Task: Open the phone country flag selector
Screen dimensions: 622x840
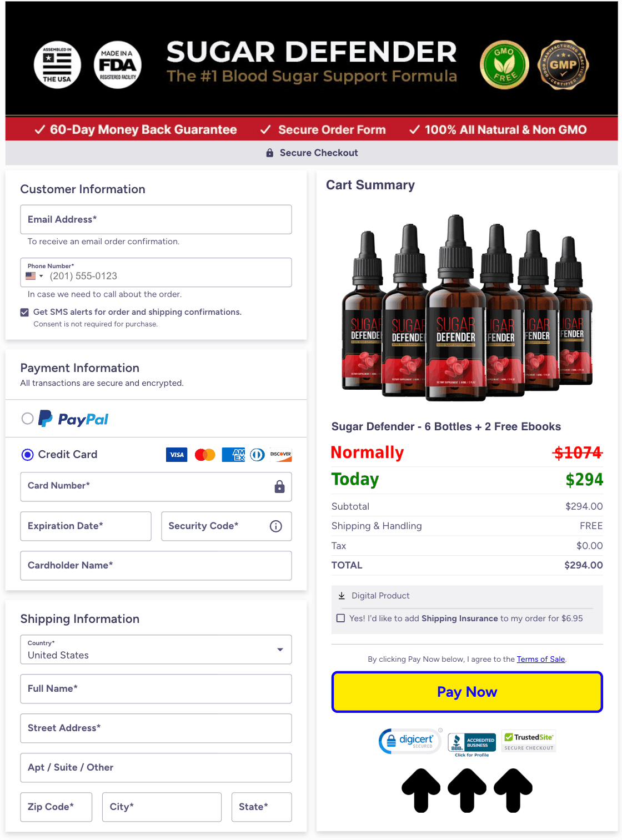Action: [34, 276]
